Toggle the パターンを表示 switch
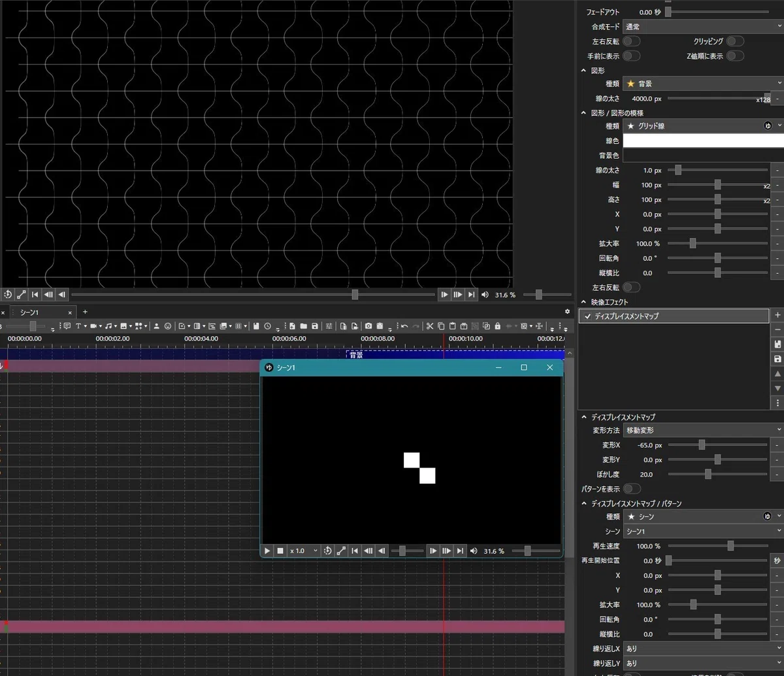The image size is (784, 676). click(x=631, y=489)
